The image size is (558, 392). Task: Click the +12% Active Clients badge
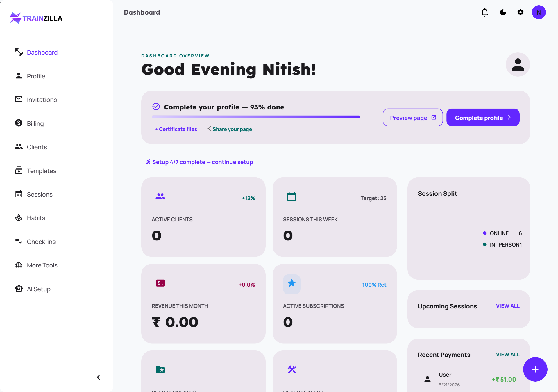(248, 198)
